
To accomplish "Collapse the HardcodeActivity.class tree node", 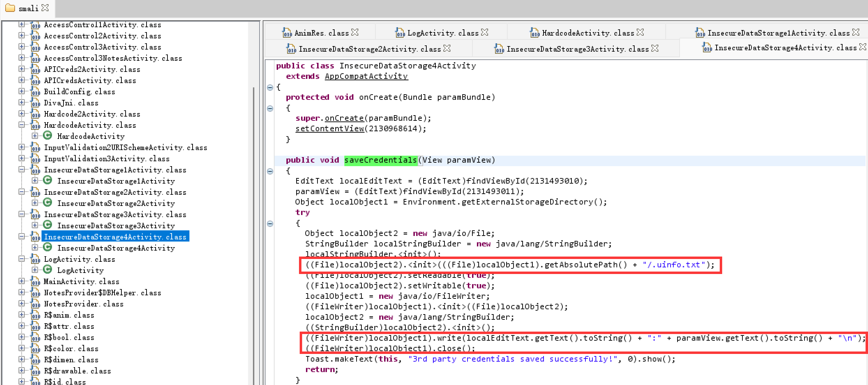I will [22, 125].
